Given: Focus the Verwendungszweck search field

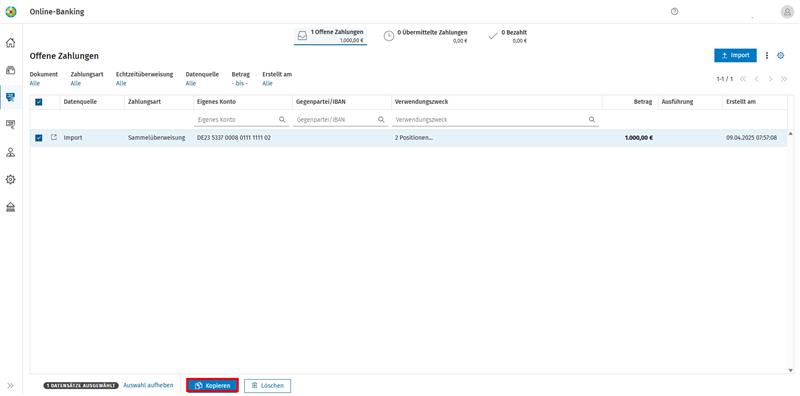Looking at the screenshot, I should coord(495,119).
